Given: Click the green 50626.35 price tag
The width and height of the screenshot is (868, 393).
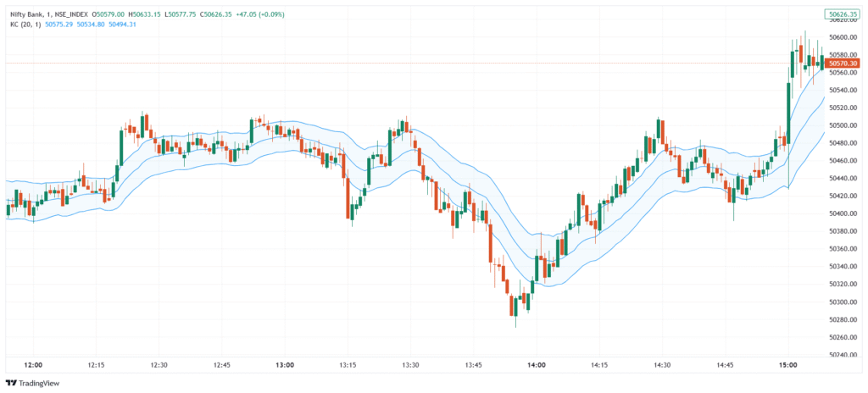Looking at the screenshot, I should point(842,14).
